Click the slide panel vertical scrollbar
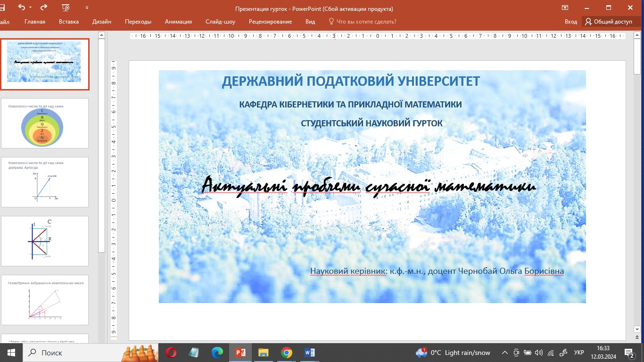644x362 pixels. pos(101,146)
